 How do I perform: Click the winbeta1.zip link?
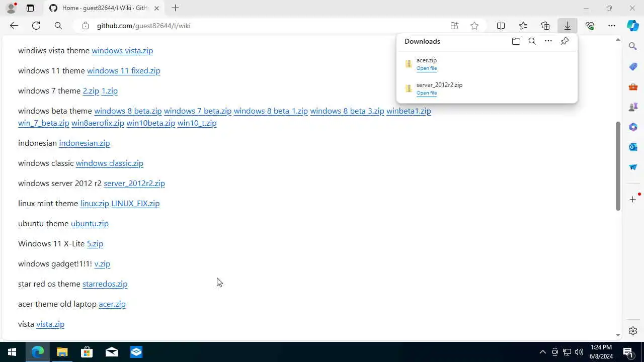[x=409, y=111]
